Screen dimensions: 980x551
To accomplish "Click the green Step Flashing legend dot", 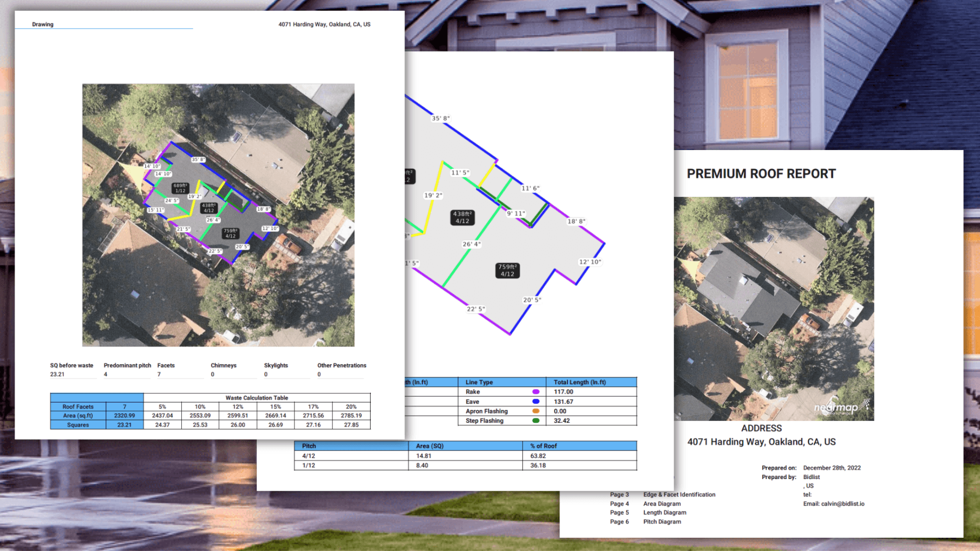I will pyautogui.click(x=535, y=421).
